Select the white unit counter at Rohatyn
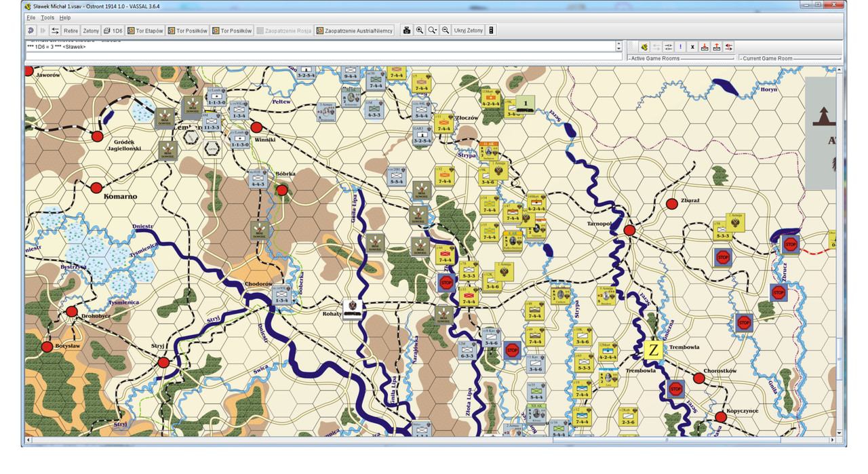 point(353,309)
